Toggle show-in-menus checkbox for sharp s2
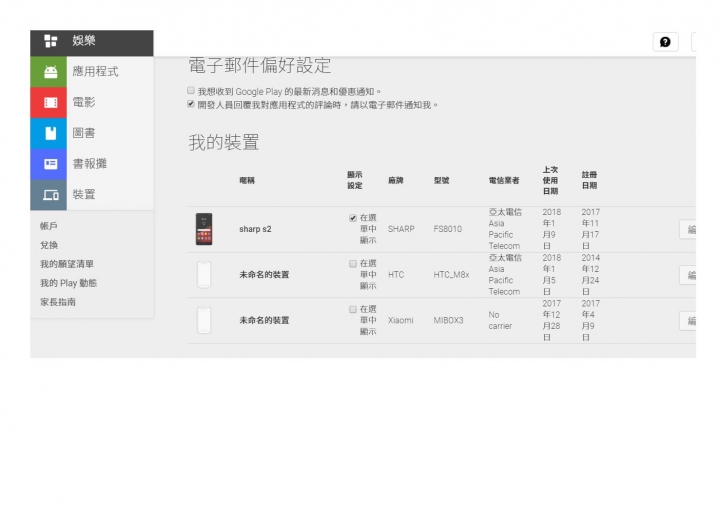Screen dimensions: 720x509 353,218
